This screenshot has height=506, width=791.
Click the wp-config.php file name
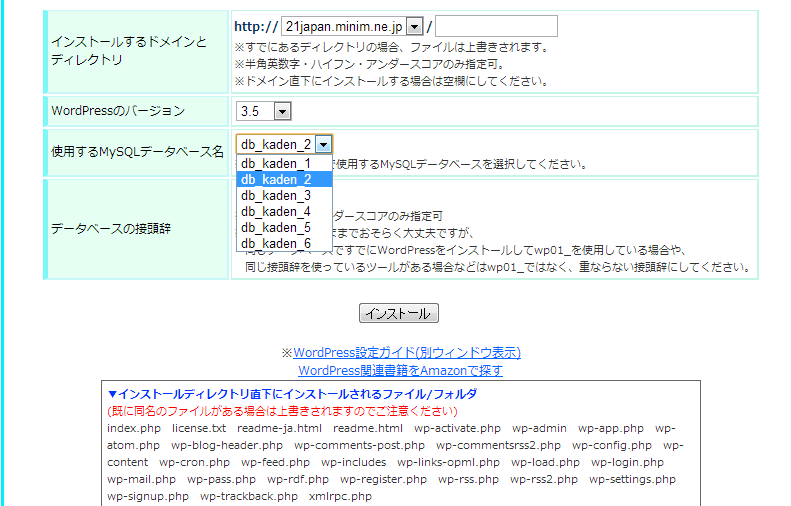tap(612, 445)
